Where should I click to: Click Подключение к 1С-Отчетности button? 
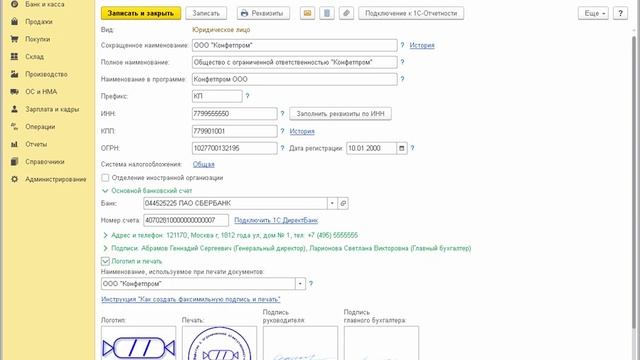411,13
